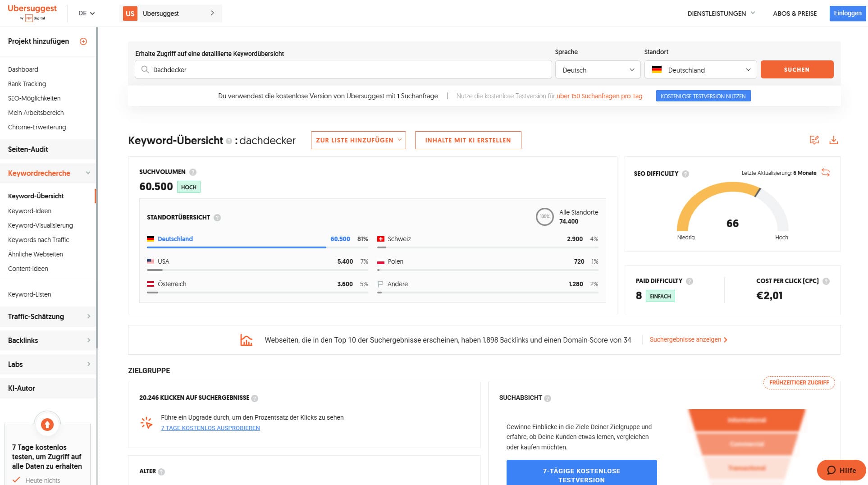
Task: Click the Suchen button
Action: tap(797, 69)
